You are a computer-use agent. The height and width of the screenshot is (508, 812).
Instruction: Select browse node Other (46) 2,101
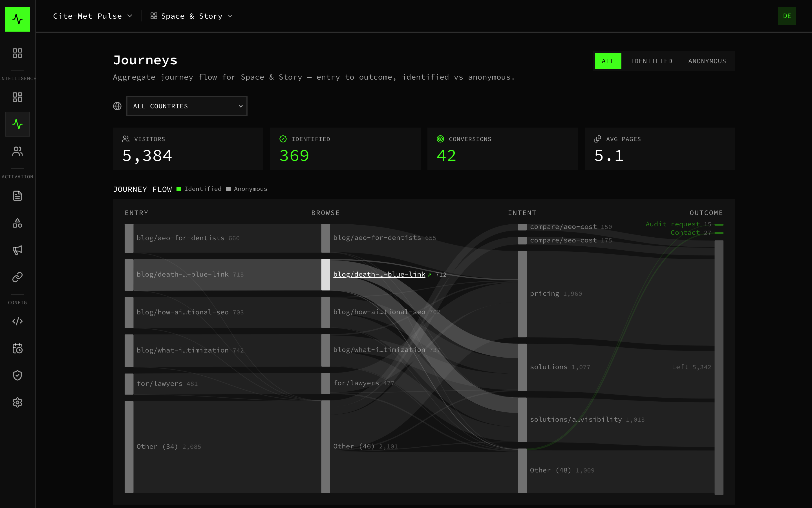[325, 446]
